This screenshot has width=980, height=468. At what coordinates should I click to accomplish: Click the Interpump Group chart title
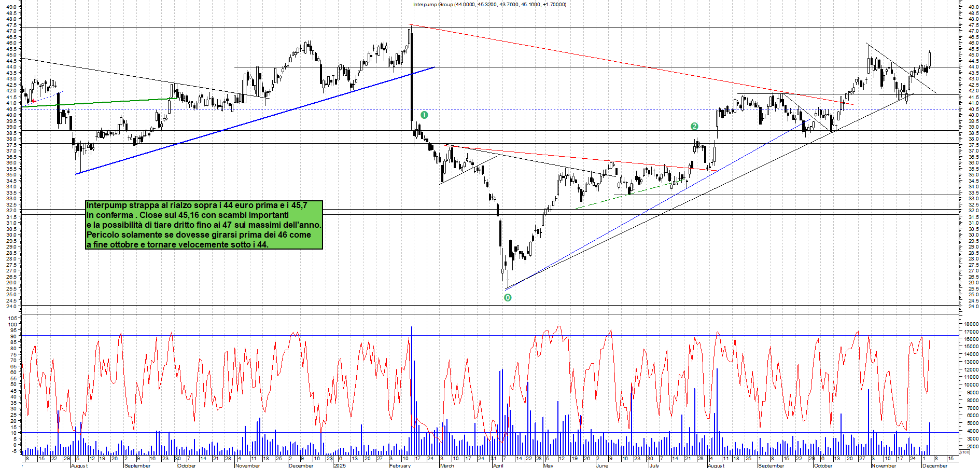point(489,5)
